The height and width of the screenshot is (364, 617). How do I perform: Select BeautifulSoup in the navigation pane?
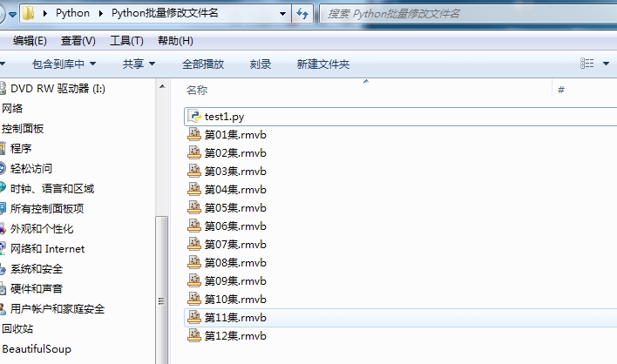(x=37, y=349)
